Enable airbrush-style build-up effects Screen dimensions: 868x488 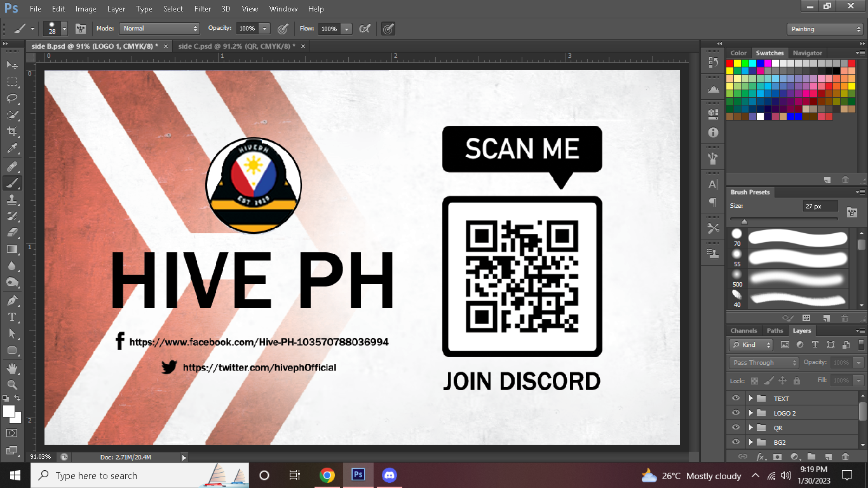coord(365,29)
